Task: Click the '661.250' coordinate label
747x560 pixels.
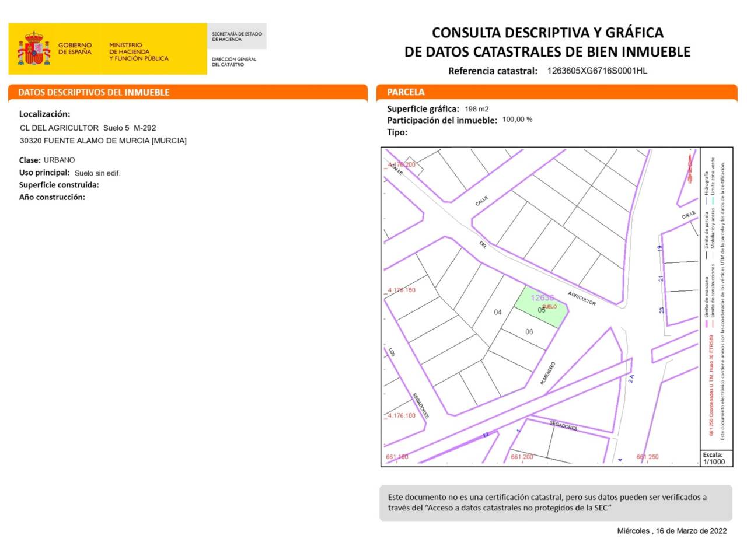Action: pyautogui.click(x=647, y=457)
